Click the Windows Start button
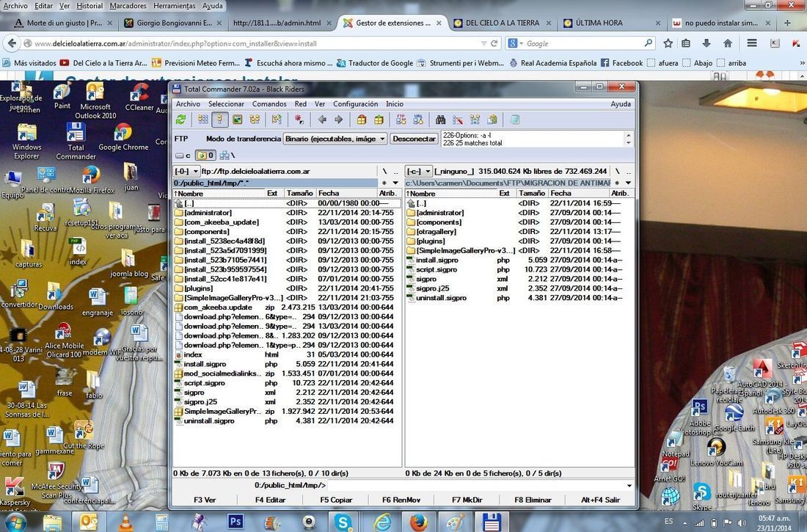Screen dimensions: 807x532 pyautogui.click(x=15, y=522)
